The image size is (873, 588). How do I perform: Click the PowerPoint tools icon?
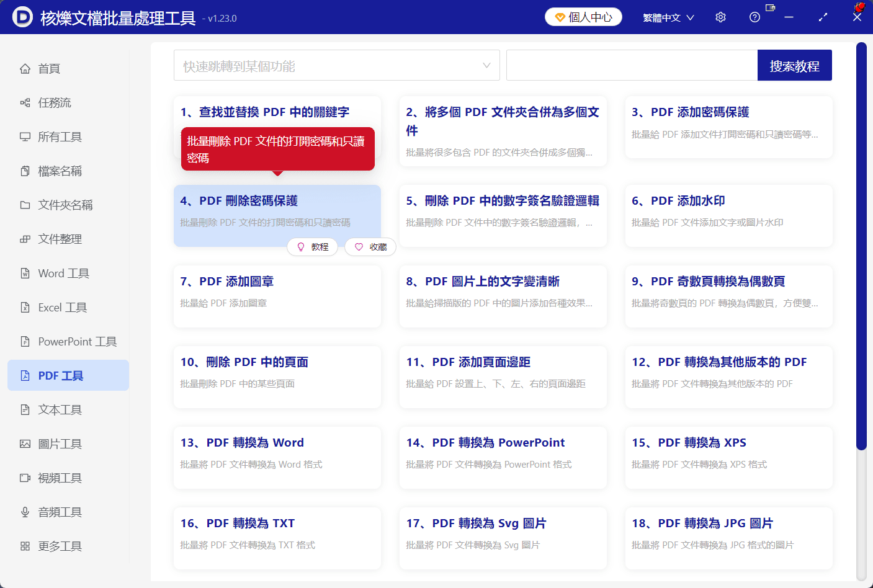(x=25, y=342)
